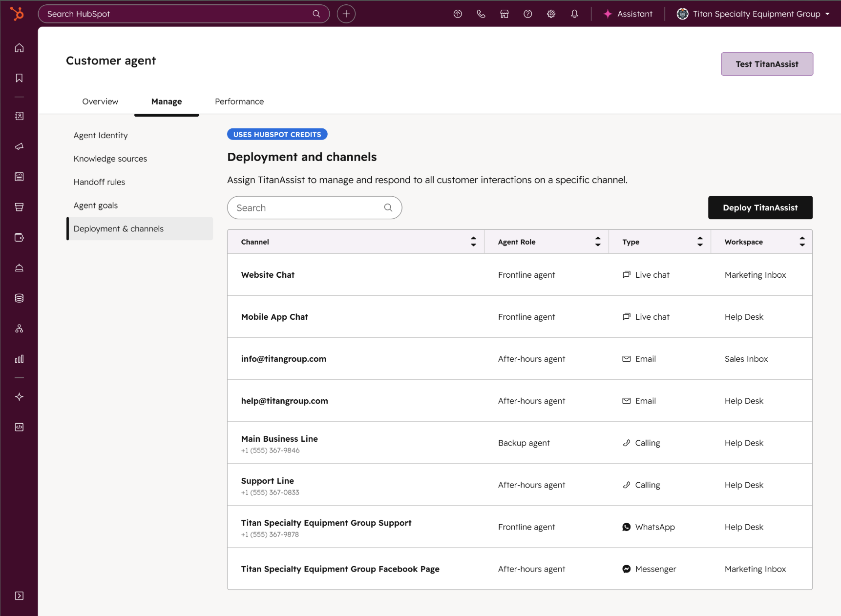
Task: Click the plus create button in the top bar
Action: point(346,14)
